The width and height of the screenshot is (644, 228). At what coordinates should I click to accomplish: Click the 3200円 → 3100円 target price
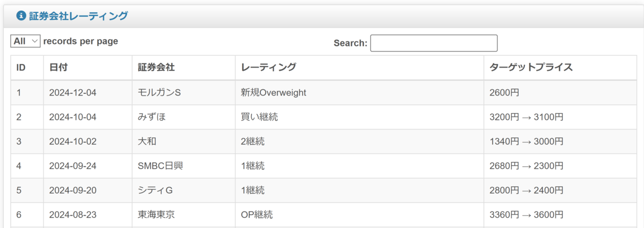point(526,117)
